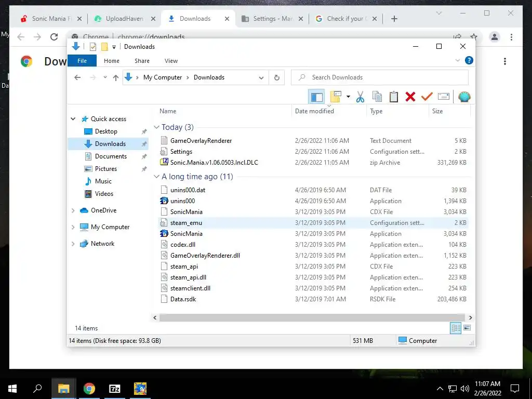Viewport: 532px width, 399px height.
Task: Select Music in navigation pane
Action: pyautogui.click(x=103, y=181)
